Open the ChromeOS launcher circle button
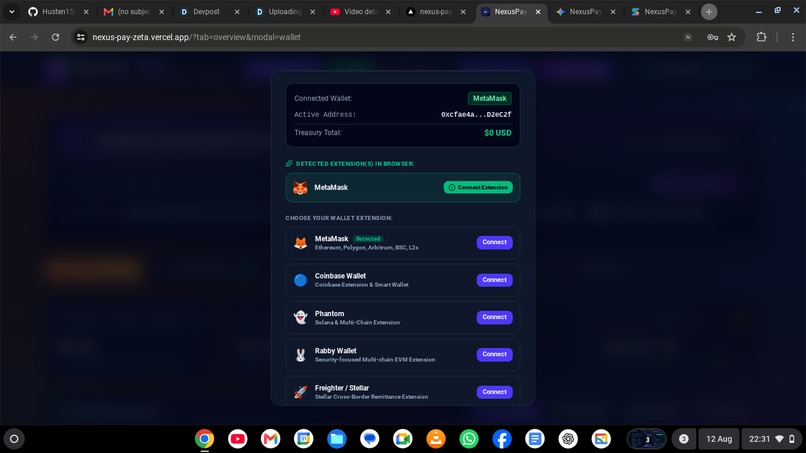This screenshot has height=453, width=806. pyautogui.click(x=14, y=439)
